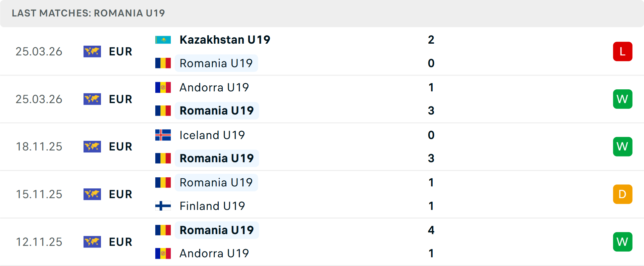
Task: Select the highlighted Romania U19 name in the Andorra match
Action: tap(217, 110)
